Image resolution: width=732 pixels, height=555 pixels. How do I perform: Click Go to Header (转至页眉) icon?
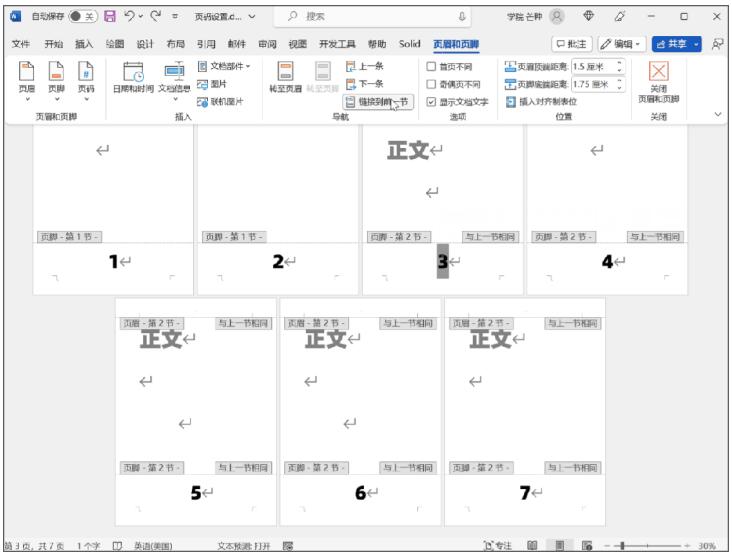285,78
